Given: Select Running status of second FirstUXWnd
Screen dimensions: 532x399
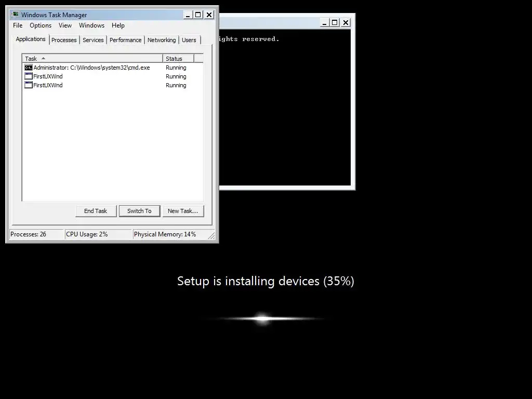Looking at the screenshot, I should click(176, 85).
